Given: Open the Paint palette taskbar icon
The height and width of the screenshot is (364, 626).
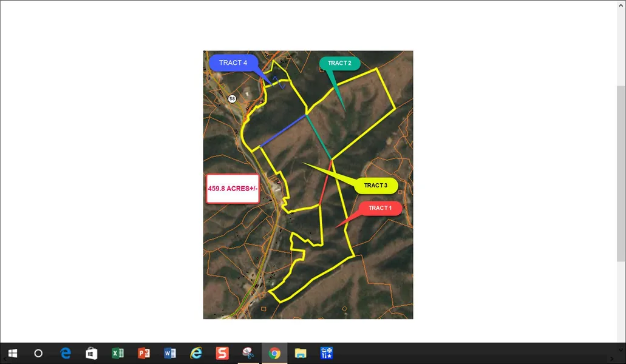Looking at the screenshot, I should point(248,353).
